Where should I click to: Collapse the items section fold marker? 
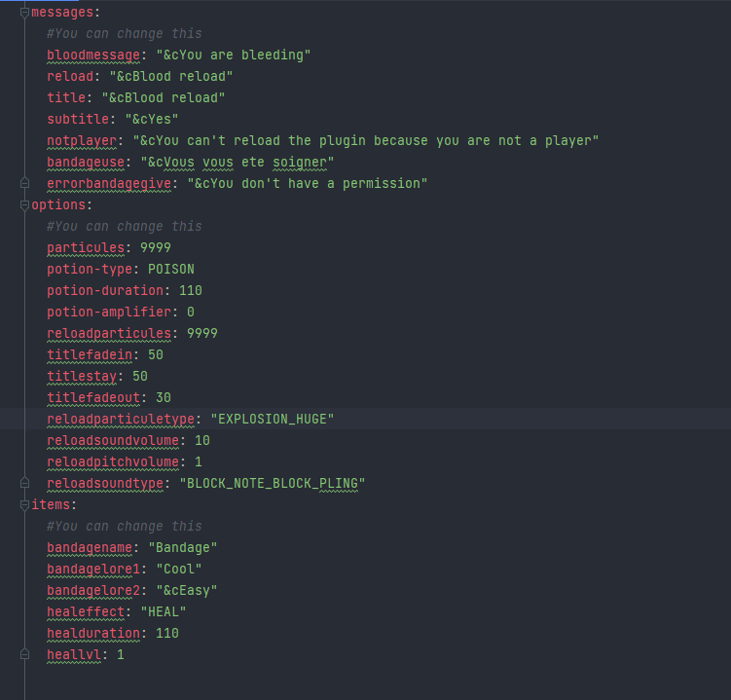pos(24,505)
